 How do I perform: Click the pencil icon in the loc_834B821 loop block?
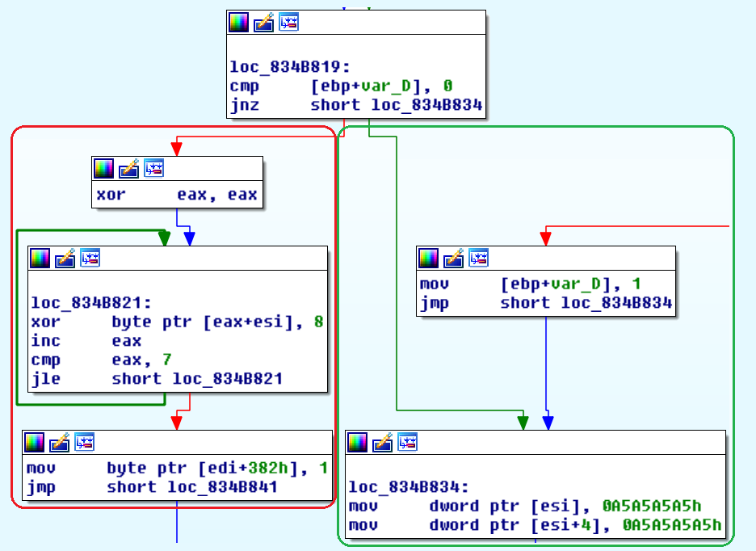65,259
